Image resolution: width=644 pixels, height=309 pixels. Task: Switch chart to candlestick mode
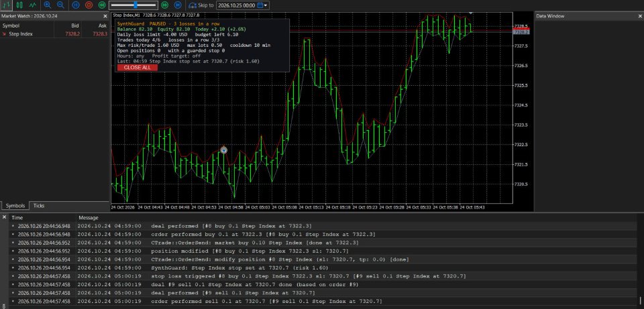point(19,5)
